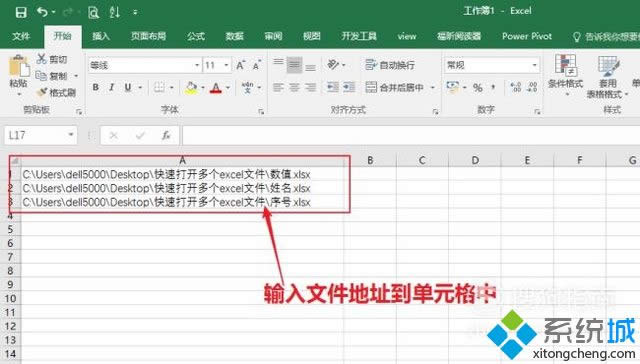Image resolution: width=640 pixels, height=364 pixels.
Task: Click the Increase Font Size icon
Action: [x=240, y=65]
